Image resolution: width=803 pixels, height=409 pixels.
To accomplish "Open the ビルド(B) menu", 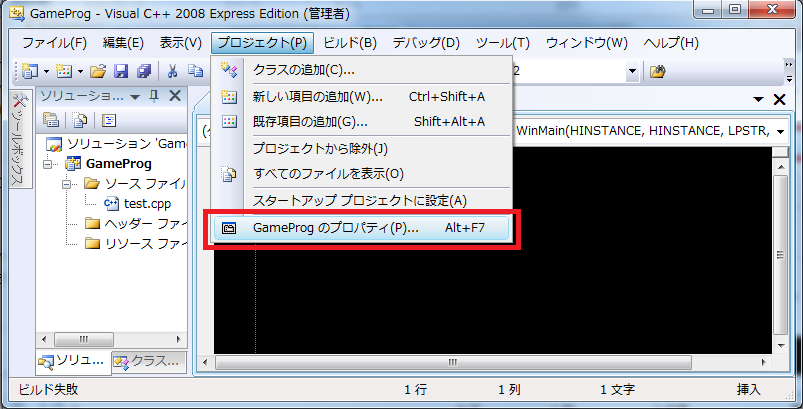I will [350, 43].
